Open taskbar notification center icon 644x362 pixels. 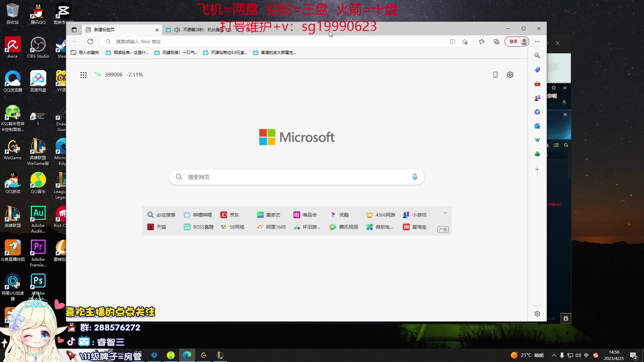[634, 355]
